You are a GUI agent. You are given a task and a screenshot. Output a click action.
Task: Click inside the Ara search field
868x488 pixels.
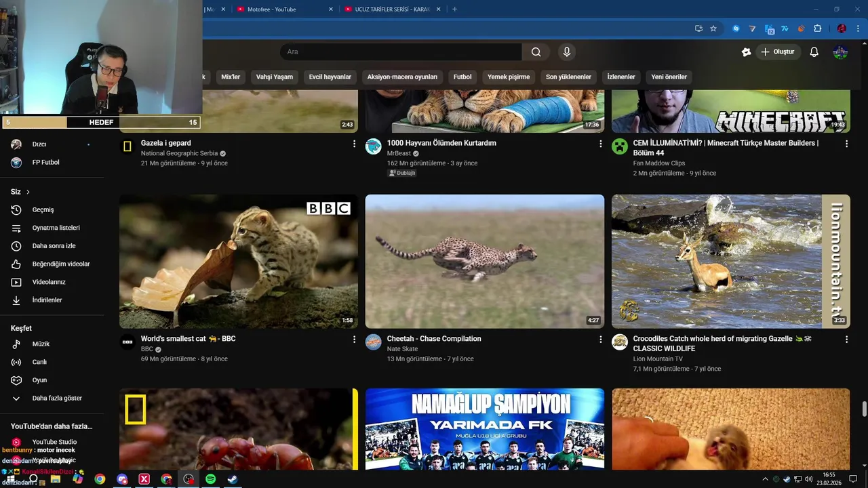point(401,52)
